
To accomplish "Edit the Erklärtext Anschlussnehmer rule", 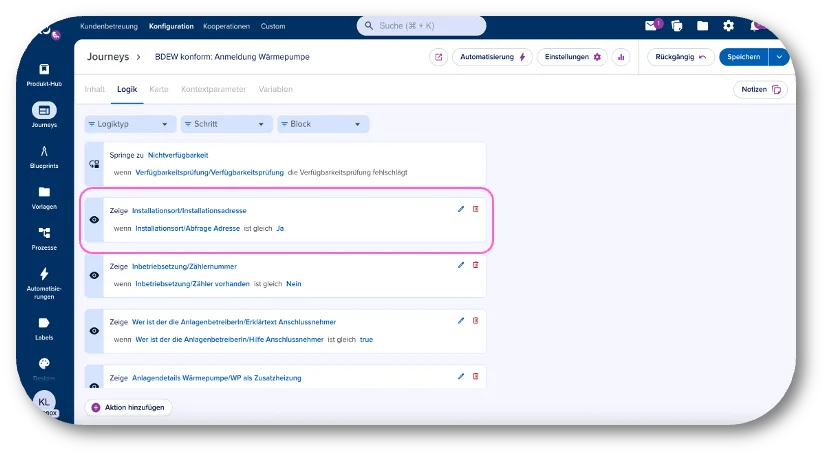I will coord(461,321).
